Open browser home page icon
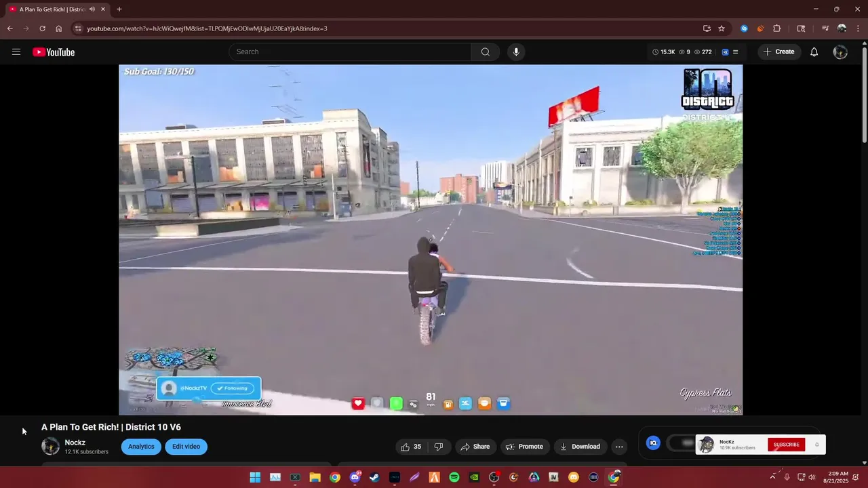868x488 pixels. point(58,28)
